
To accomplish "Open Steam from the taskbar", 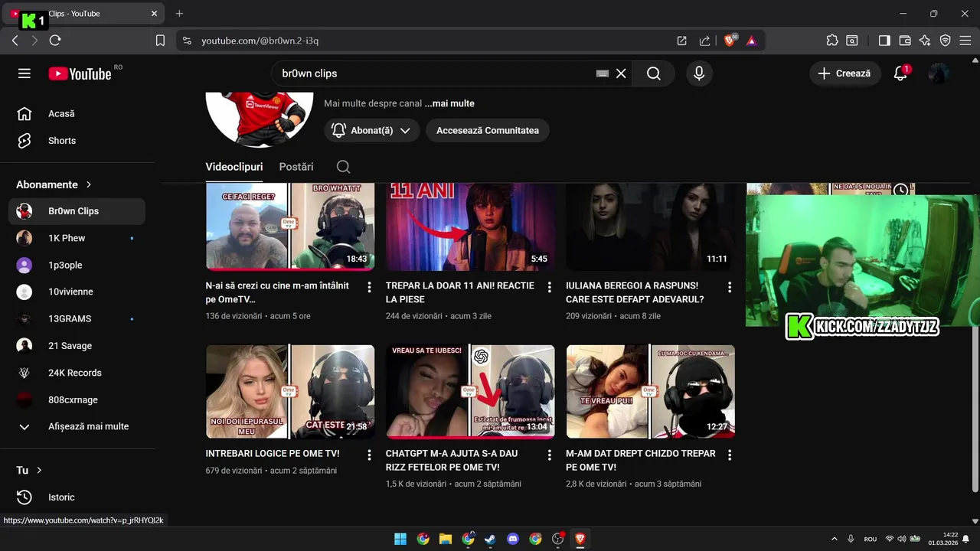I will click(x=490, y=539).
